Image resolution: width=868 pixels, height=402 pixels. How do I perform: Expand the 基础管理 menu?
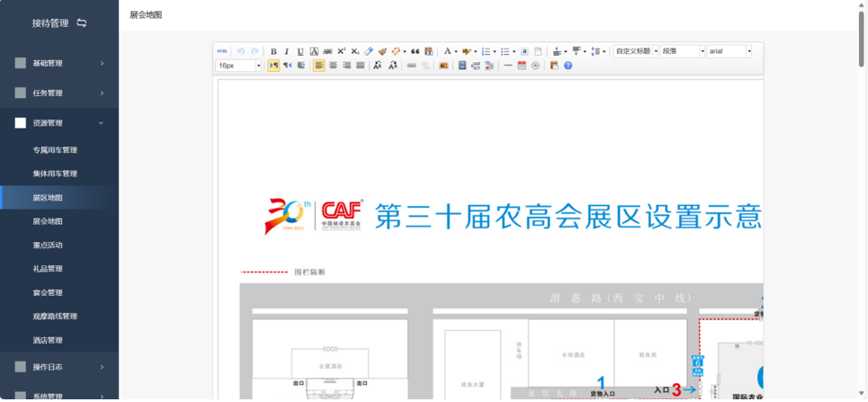point(59,63)
